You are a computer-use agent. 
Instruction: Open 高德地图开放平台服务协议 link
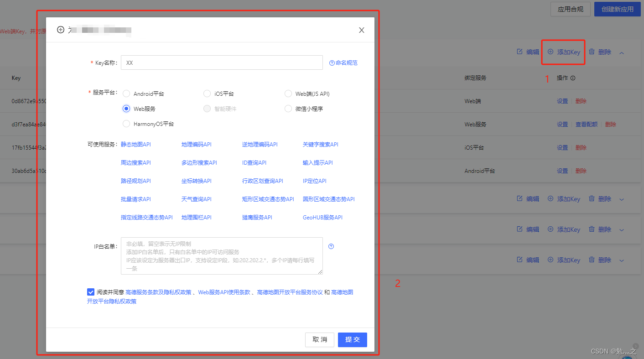[290, 292]
